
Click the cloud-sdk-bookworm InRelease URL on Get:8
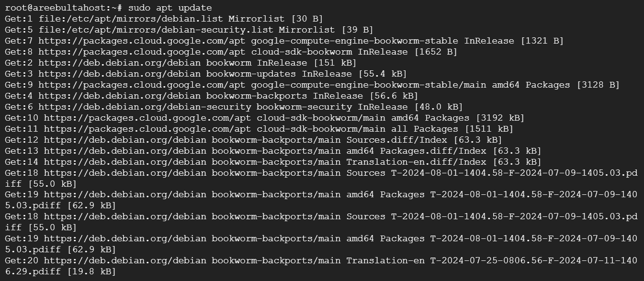click(x=223, y=52)
